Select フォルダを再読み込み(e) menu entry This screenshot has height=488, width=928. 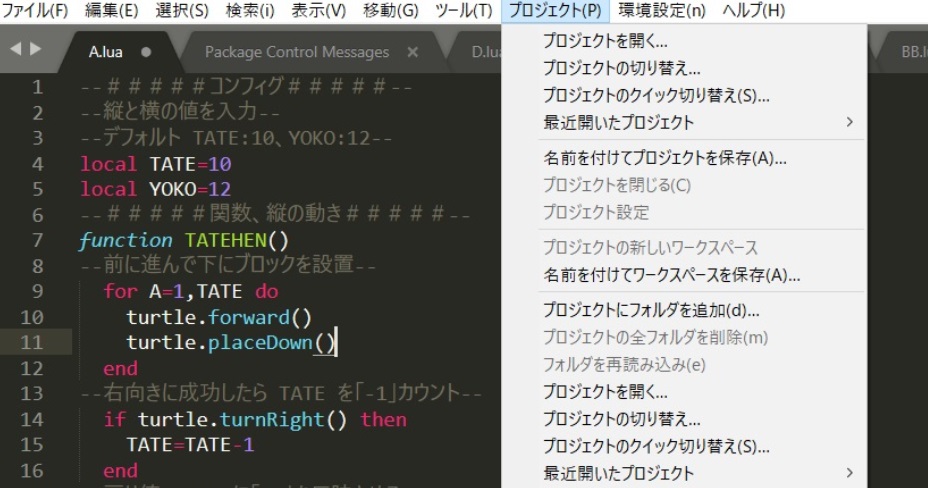click(x=624, y=364)
